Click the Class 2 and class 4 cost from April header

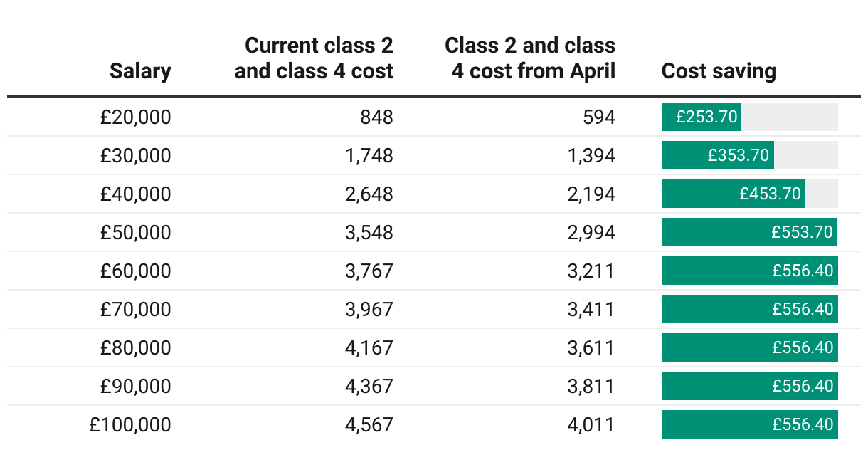click(530, 58)
